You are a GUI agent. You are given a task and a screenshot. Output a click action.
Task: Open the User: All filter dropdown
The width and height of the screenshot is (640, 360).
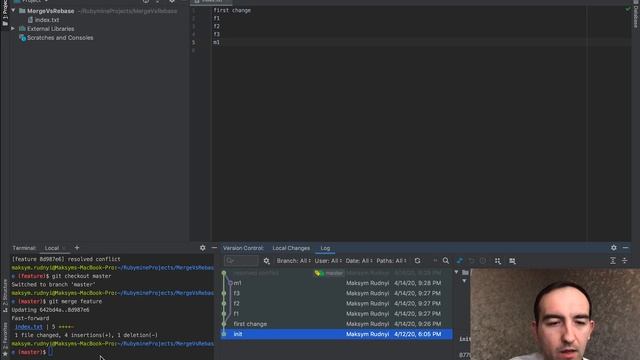pyautogui.click(x=328, y=261)
